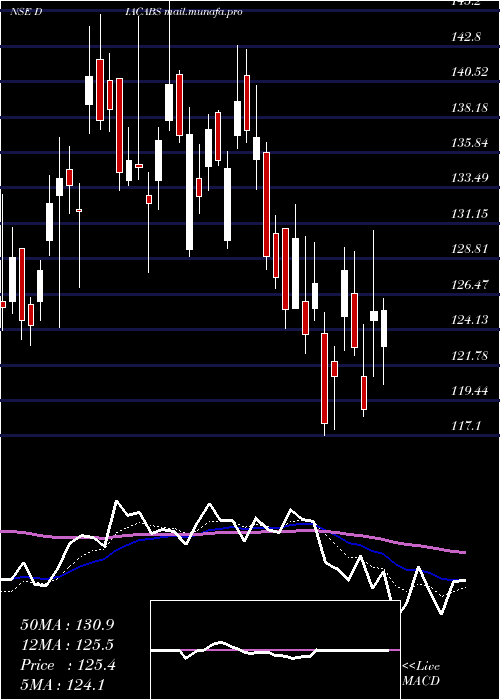Select the 135.84 price axis label

470,143
